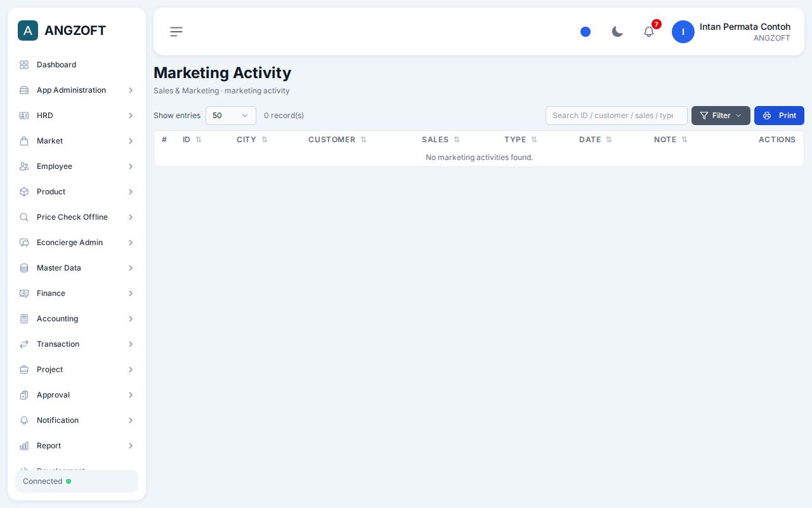Toggle dark mode with the moon icon
Image resolution: width=812 pixels, height=508 pixels.
(x=617, y=32)
